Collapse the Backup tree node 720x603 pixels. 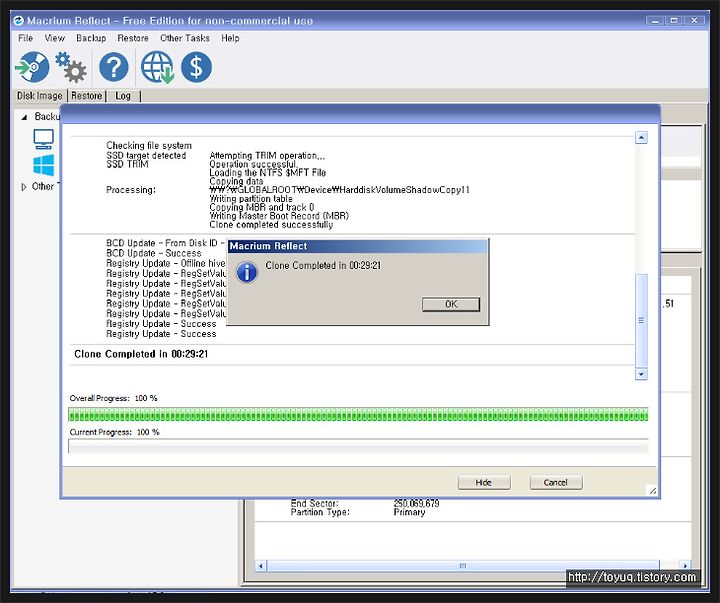tap(24, 117)
